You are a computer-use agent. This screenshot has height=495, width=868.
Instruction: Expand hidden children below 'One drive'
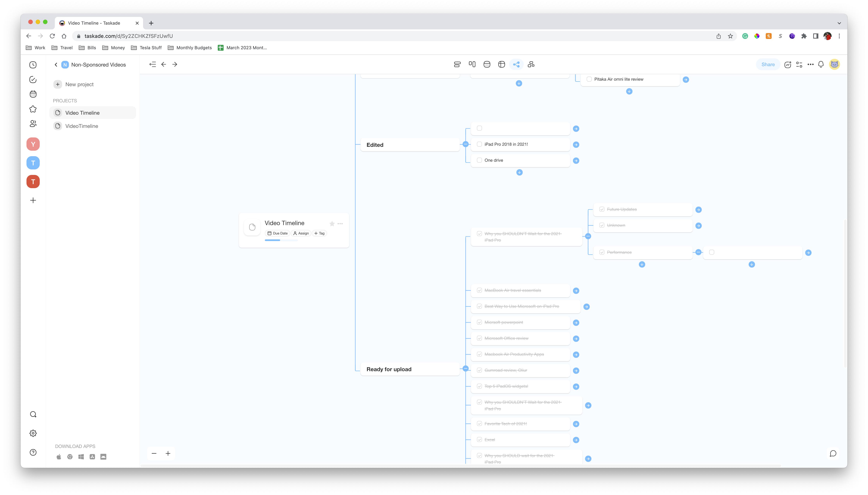pyautogui.click(x=519, y=172)
